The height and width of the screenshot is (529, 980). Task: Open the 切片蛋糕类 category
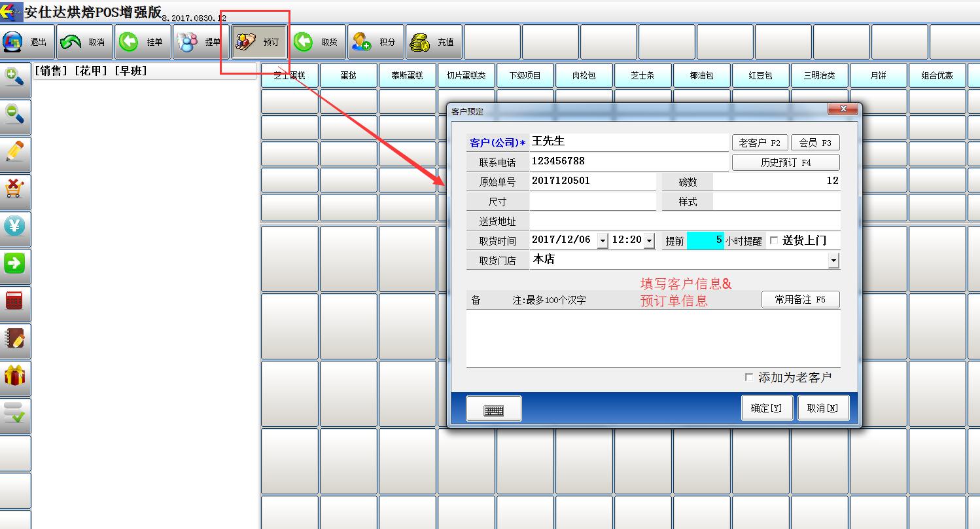(466, 75)
